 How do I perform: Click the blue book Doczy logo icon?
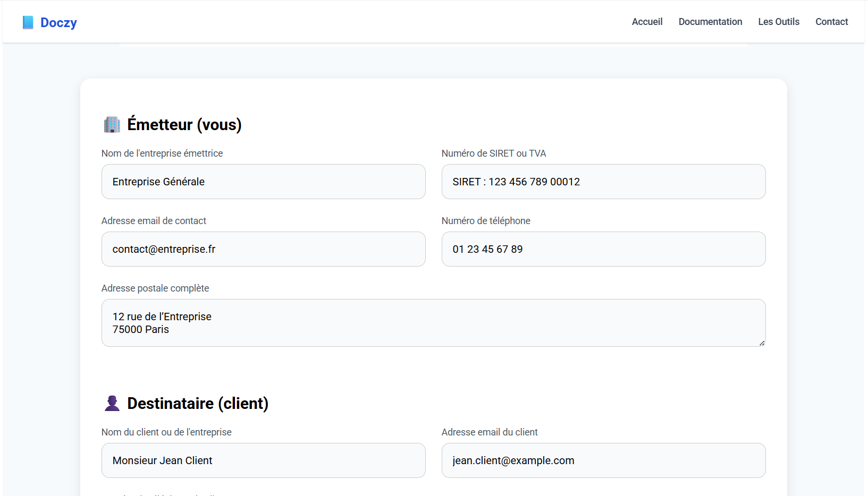[x=28, y=22]
